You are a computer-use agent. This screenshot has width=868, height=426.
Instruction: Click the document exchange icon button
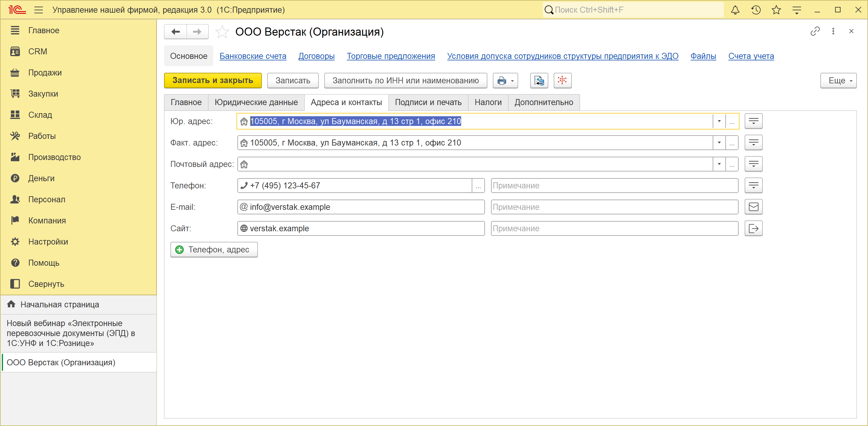[x=539, y=81]
